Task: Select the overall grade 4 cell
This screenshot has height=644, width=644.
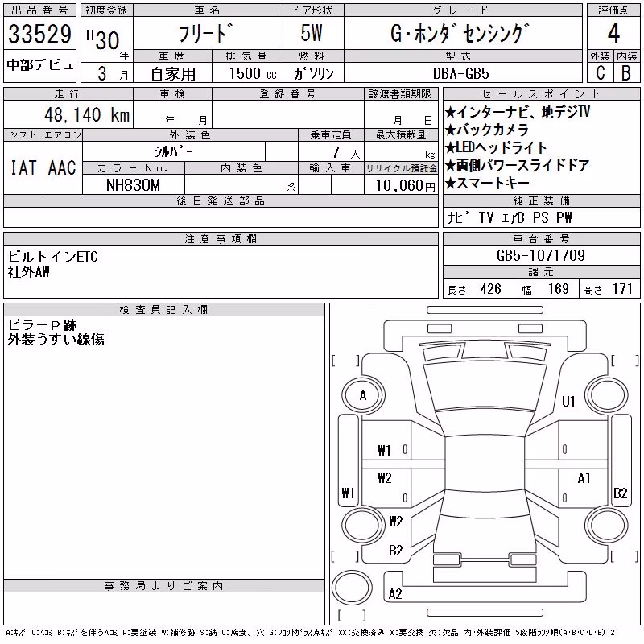Action: pyautogui.click(x=613, y=33)
